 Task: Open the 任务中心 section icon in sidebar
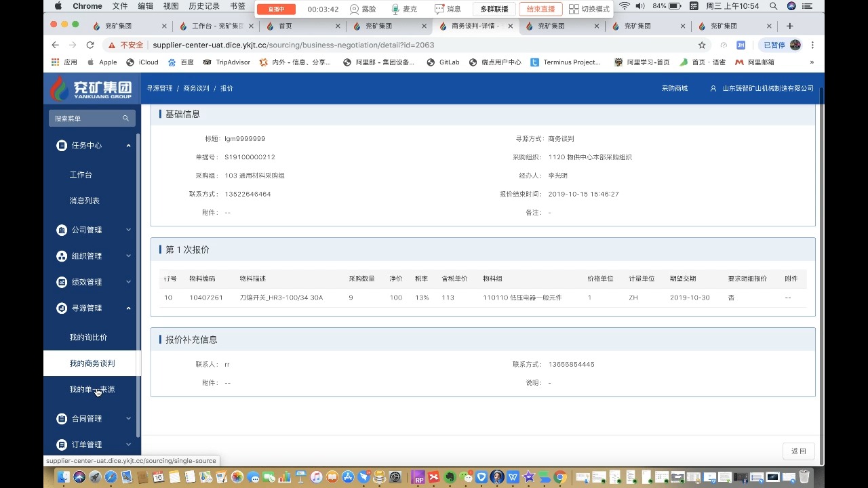[61, 145]
